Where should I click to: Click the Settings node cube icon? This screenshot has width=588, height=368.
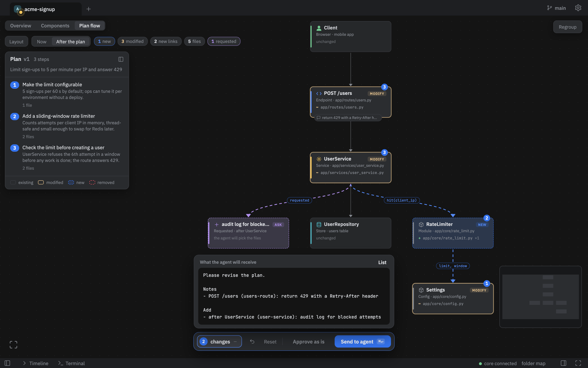pyautogui.click(x=421, y=290)
